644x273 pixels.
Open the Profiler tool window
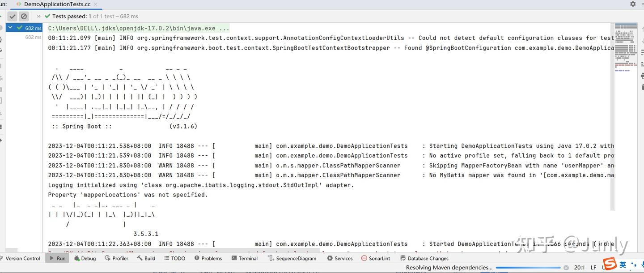pos(116,258)
